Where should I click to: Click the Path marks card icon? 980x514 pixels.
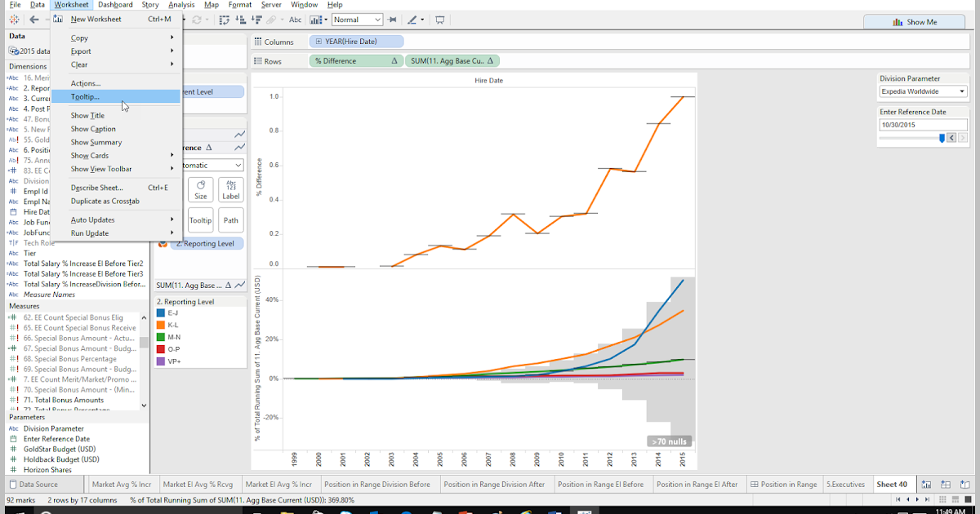(x=230, y=219)
